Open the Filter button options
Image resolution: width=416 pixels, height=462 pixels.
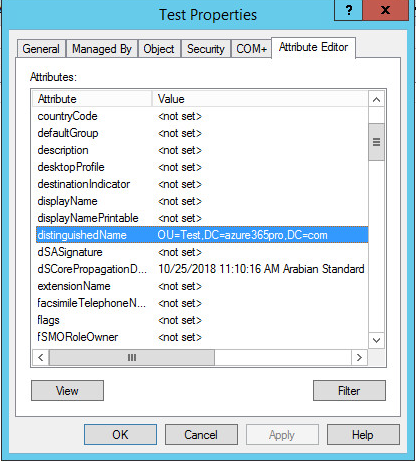point(349,390)
